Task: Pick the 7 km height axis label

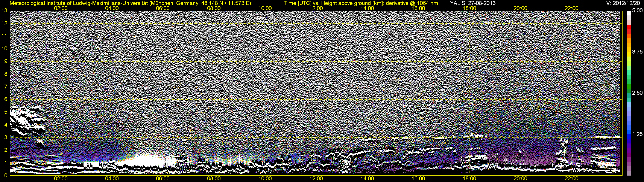Action: pos(6,87)
